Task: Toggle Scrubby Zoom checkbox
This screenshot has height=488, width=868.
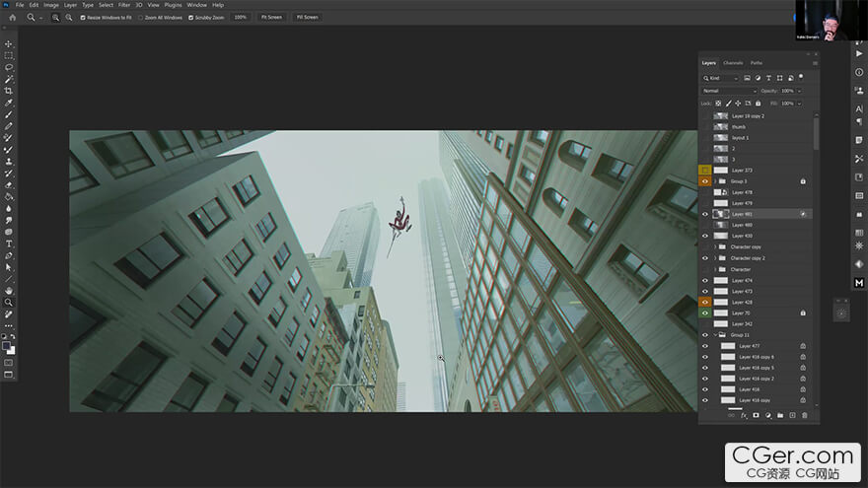Action: (191, 18)
